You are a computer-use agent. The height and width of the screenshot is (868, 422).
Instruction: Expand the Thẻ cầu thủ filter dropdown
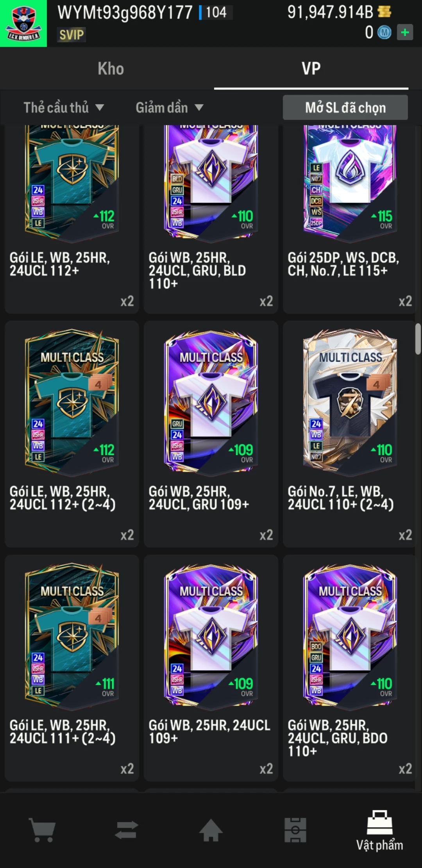(64, 108)
